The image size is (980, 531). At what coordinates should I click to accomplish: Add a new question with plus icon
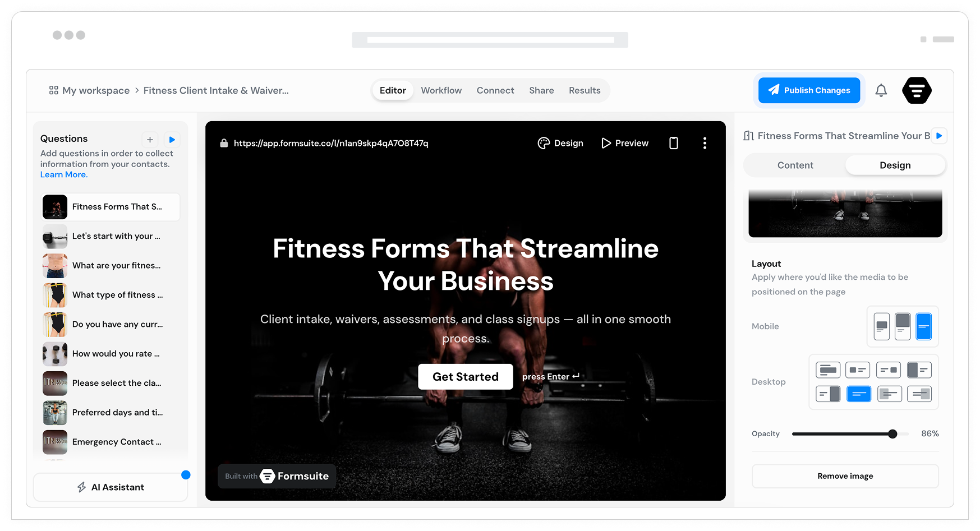150,140
